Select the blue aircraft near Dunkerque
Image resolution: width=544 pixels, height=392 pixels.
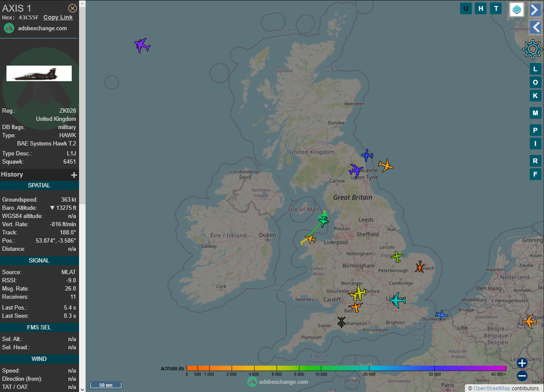tap(441, 315)
